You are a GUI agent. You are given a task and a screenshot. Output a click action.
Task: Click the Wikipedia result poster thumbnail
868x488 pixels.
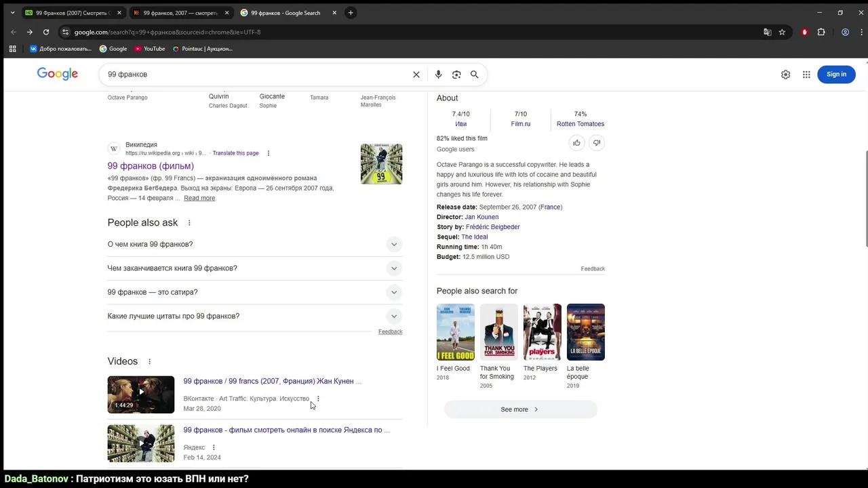(382, 164)
